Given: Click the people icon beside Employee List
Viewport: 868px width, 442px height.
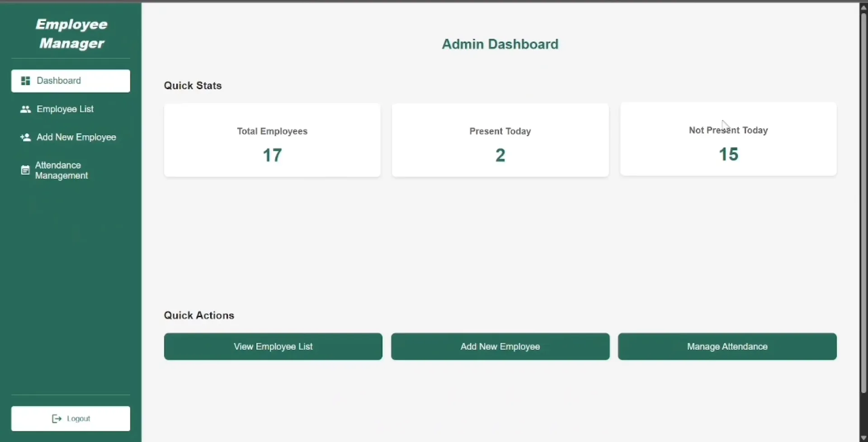Looking at the screenshot, I should (x=25, y=109).
